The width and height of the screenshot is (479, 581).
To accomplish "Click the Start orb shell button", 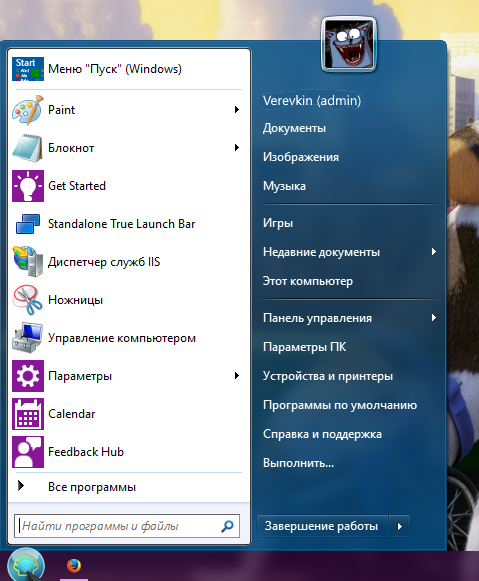I will click(26, 564).
